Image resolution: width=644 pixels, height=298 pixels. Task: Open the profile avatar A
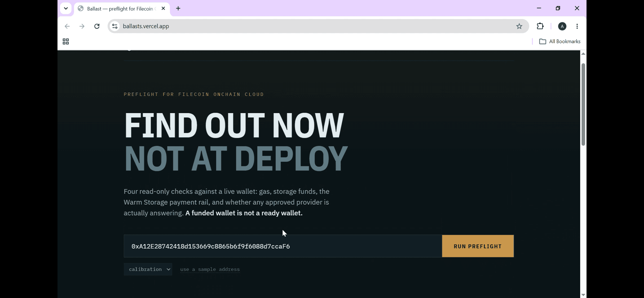[x=562, y=26]
